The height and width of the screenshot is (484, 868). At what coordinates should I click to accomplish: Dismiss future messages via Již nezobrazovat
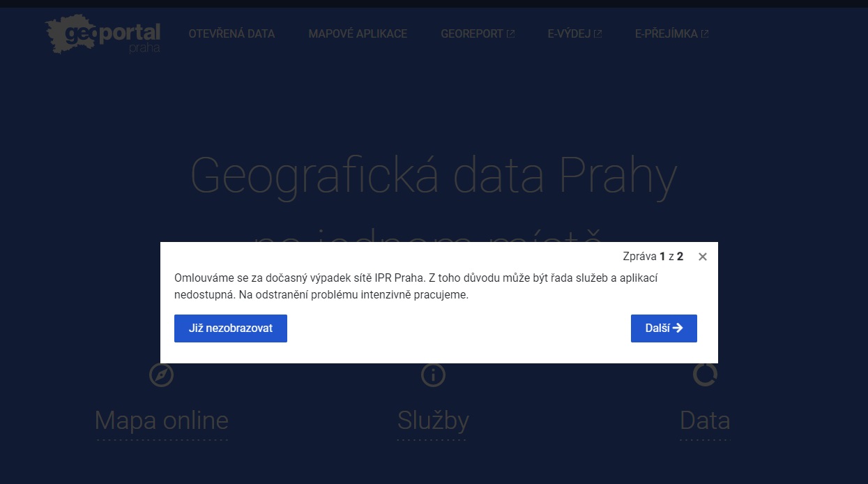[230, 328]
